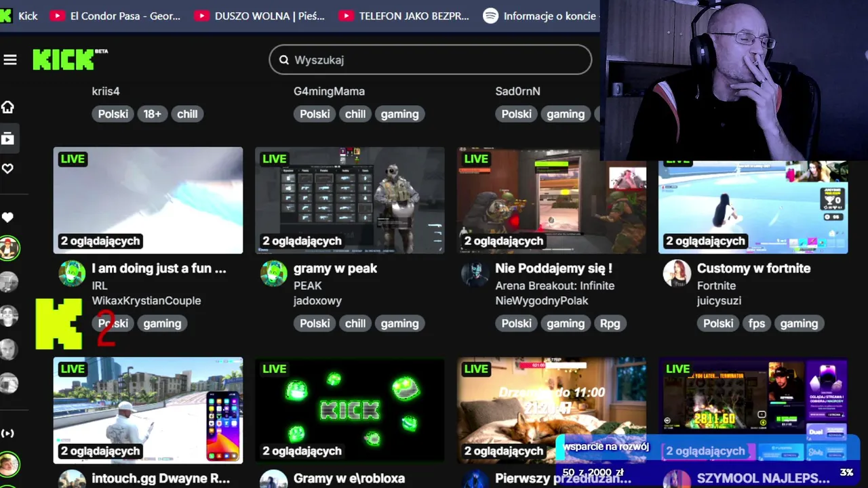Switch to Informacje o koncie browser tab
Screen dimensions: 868x488
click(541, 16)
